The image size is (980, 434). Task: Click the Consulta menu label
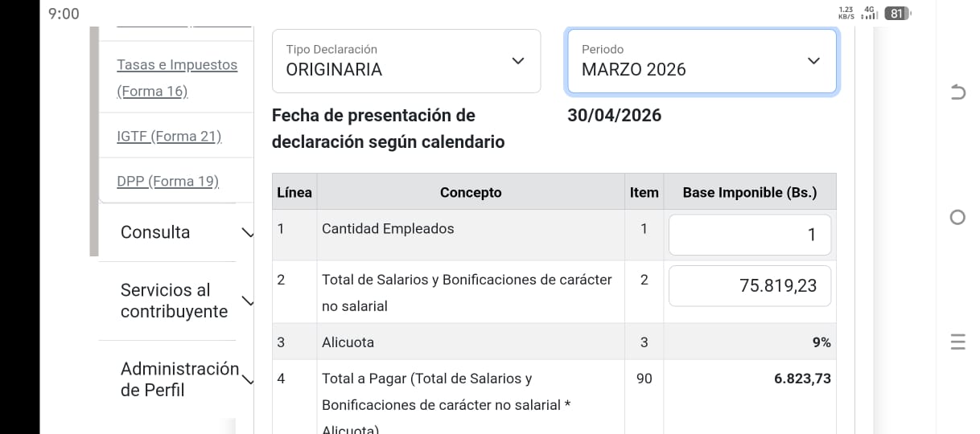point(155,232)
